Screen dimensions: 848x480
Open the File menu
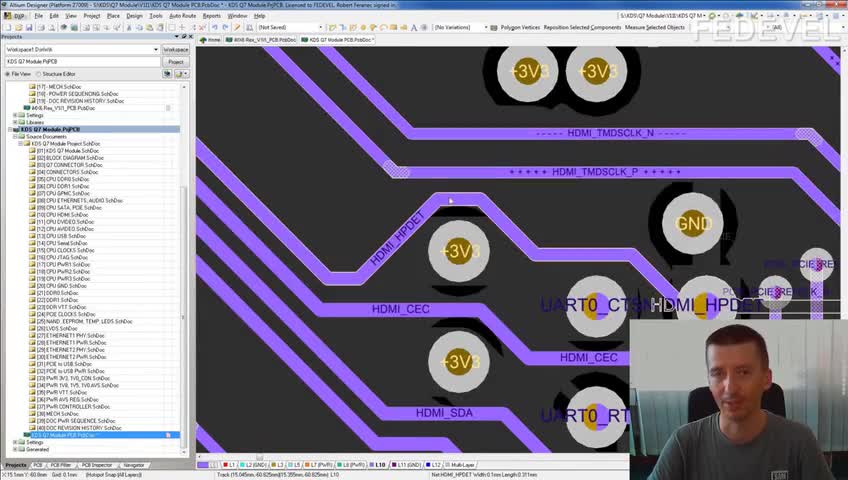tap(39, 16)
